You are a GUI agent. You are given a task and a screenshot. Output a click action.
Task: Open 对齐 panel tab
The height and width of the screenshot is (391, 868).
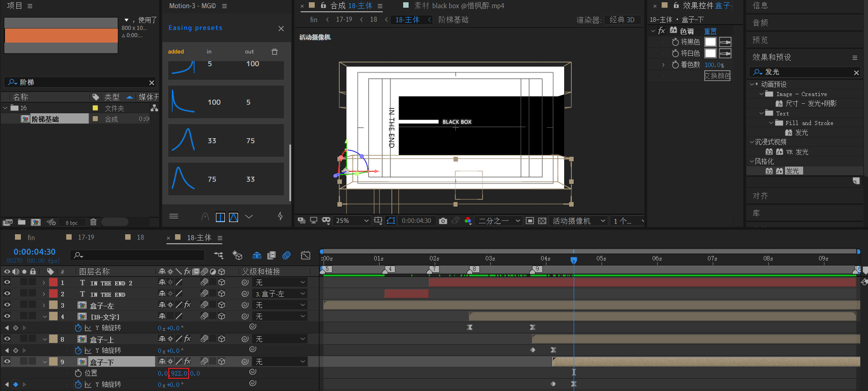(761, 196)
